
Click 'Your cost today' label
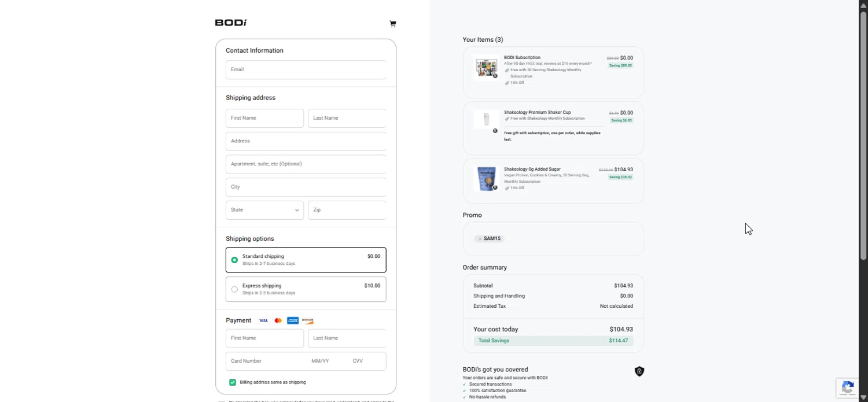[x=496, y=329]
